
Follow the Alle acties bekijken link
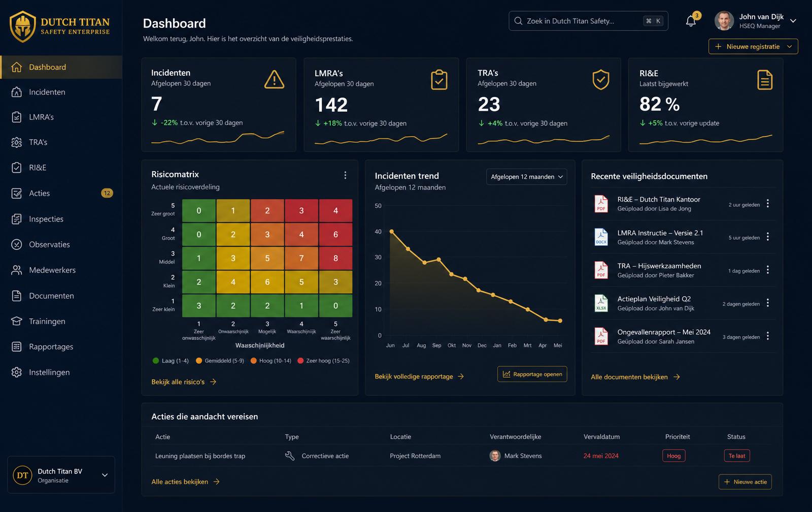point(185,482)
